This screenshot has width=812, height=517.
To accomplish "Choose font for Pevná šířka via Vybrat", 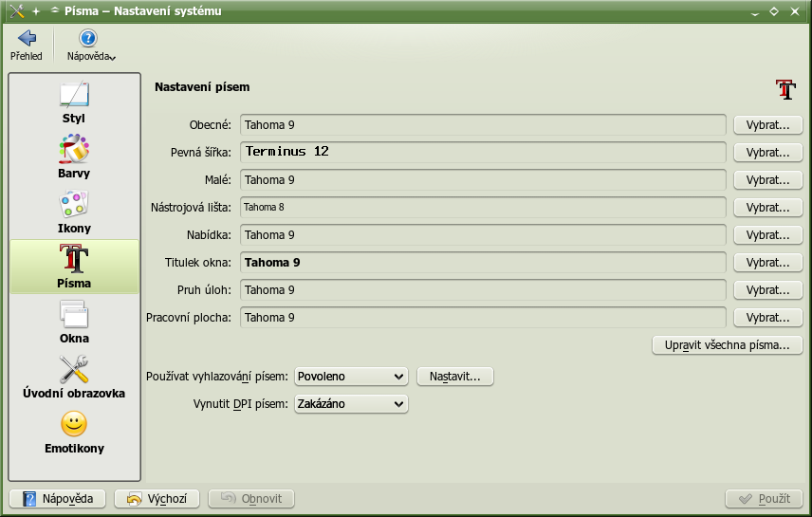I will point(768,153).
